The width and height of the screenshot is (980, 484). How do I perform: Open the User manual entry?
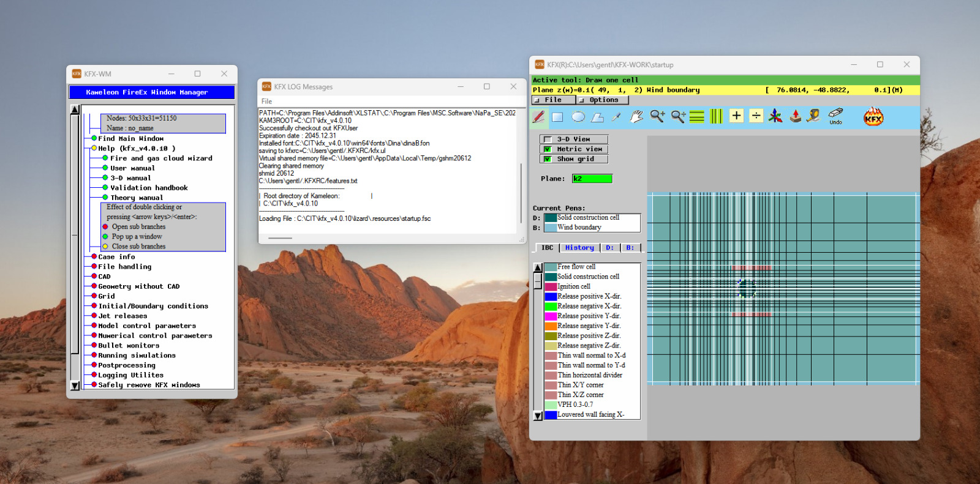(132, 168)
